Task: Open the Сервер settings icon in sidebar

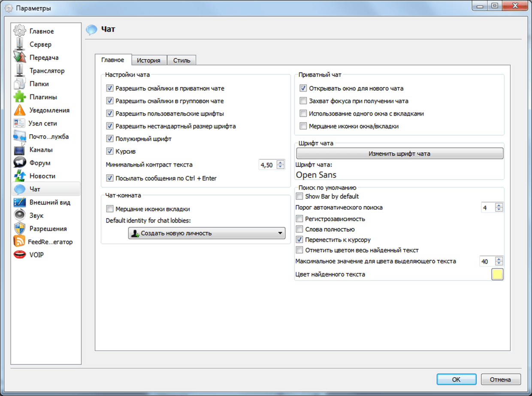Action: [20, 44]
